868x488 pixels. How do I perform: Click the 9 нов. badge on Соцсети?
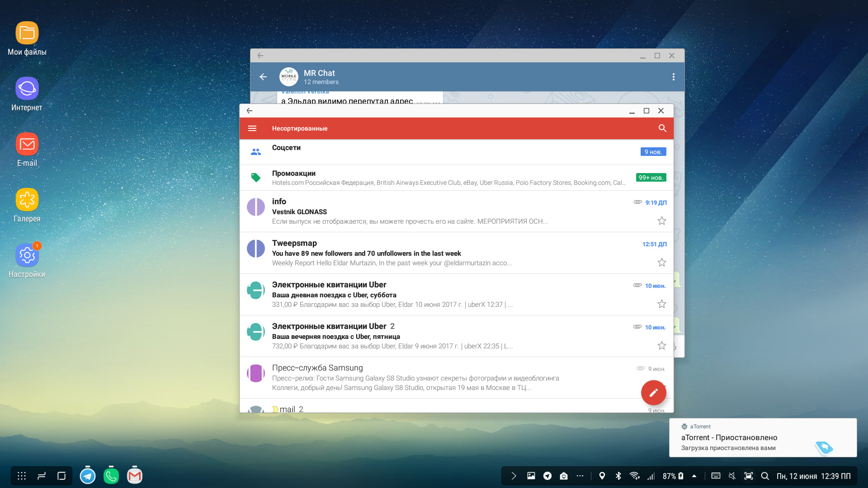click(653, 152)
